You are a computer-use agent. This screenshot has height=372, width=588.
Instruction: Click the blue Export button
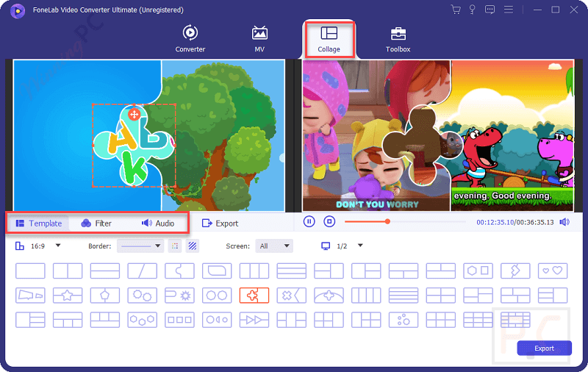point(544,348)
